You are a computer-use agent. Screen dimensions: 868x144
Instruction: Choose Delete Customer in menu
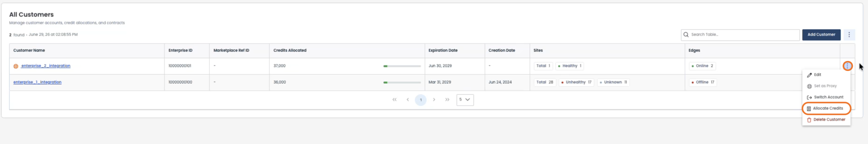coord(826,119)
